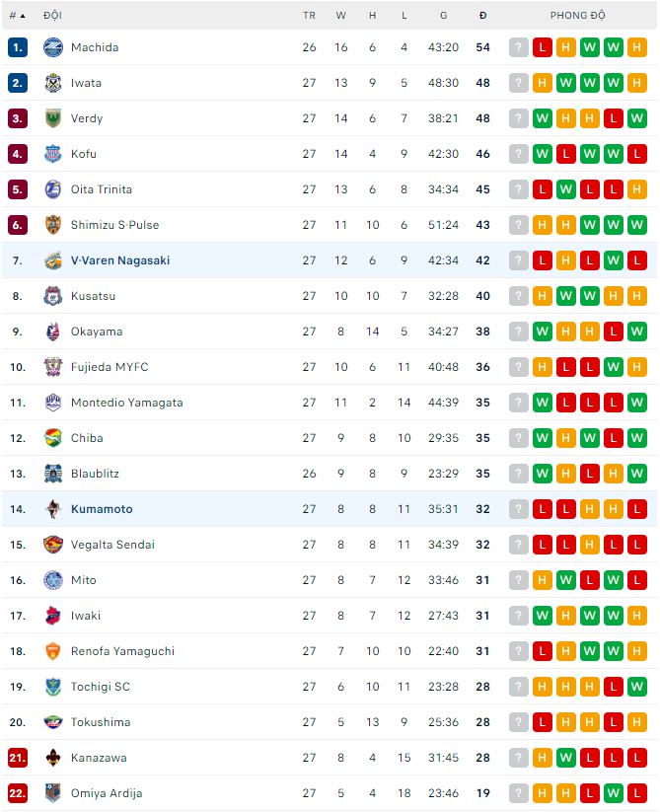Viewport: 660px width, 812px height.
Task: Open the Omiya Ardija team link
Action: point(107,793)
